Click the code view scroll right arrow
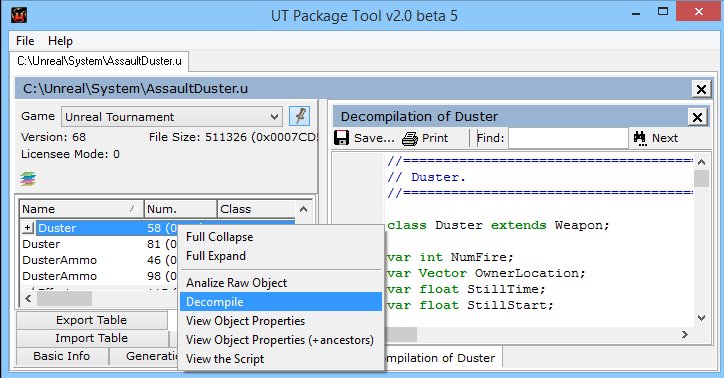 (x=685, y=334)
